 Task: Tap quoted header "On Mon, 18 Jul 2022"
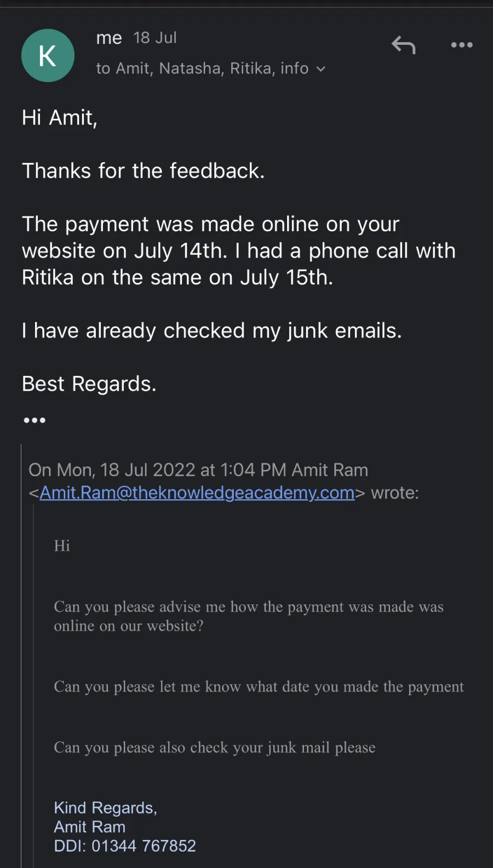pos(198,470)
